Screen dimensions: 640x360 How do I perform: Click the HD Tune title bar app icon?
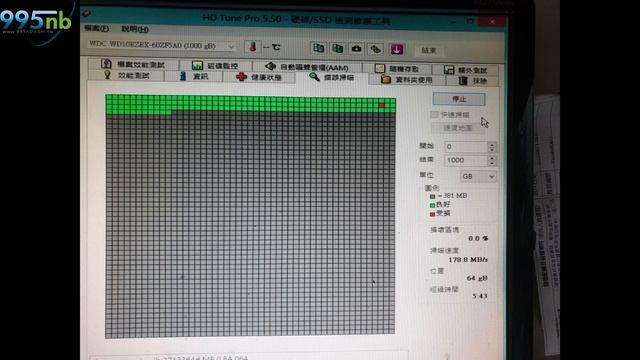point(86,13)
